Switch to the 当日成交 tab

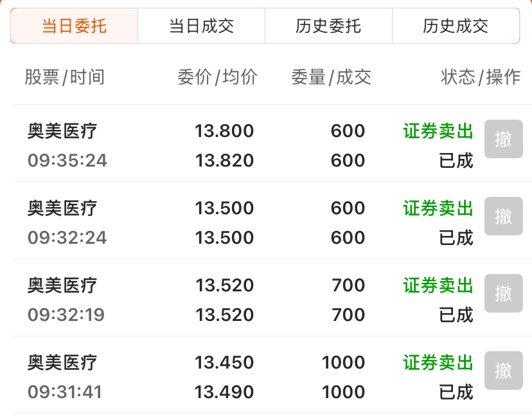(201, 26)
